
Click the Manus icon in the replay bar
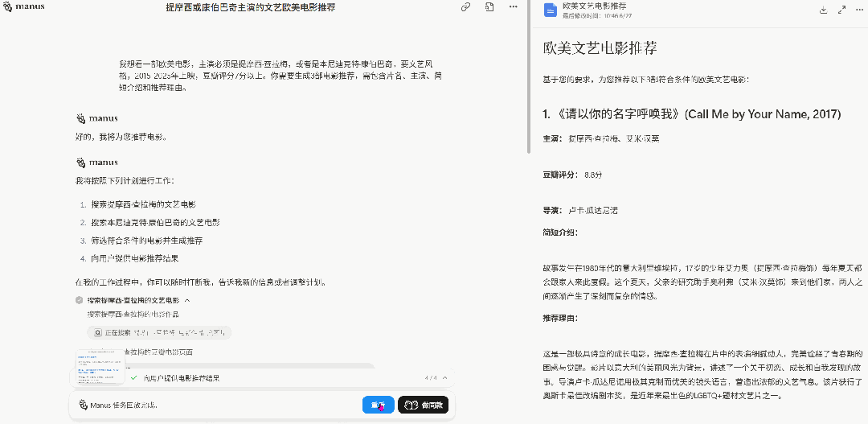(83, 405)
